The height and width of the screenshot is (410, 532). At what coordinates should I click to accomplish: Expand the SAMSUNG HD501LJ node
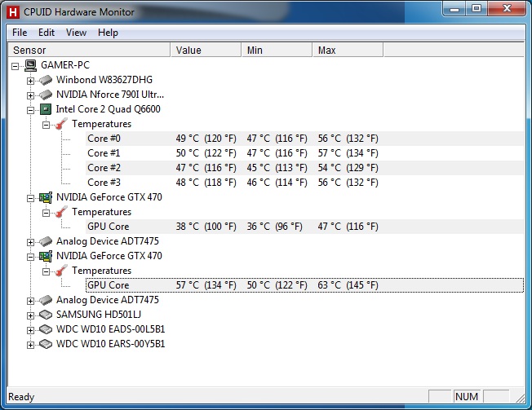click(x=30, y=315)
